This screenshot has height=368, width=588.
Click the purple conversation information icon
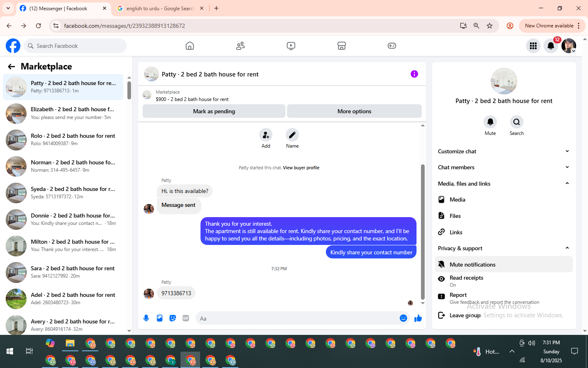414,74
